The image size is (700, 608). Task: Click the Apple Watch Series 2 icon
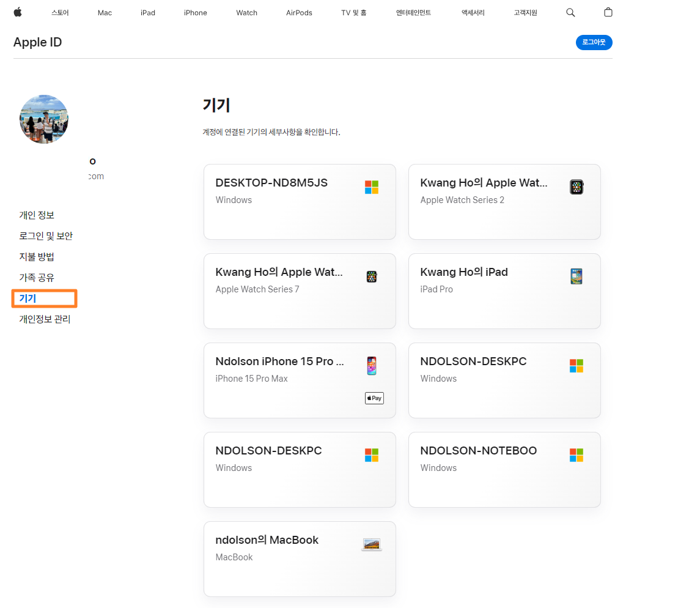pos(577,187)
